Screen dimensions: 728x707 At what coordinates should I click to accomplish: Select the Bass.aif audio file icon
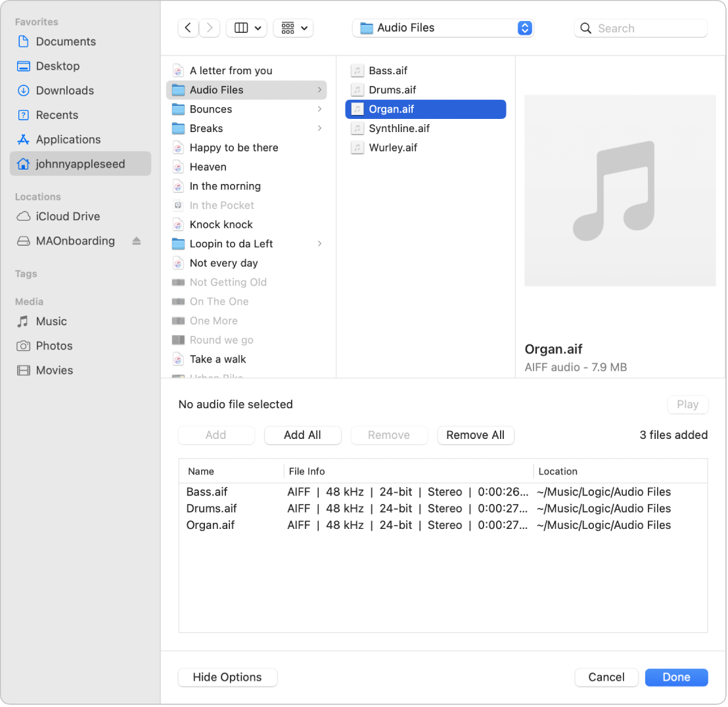357,70
